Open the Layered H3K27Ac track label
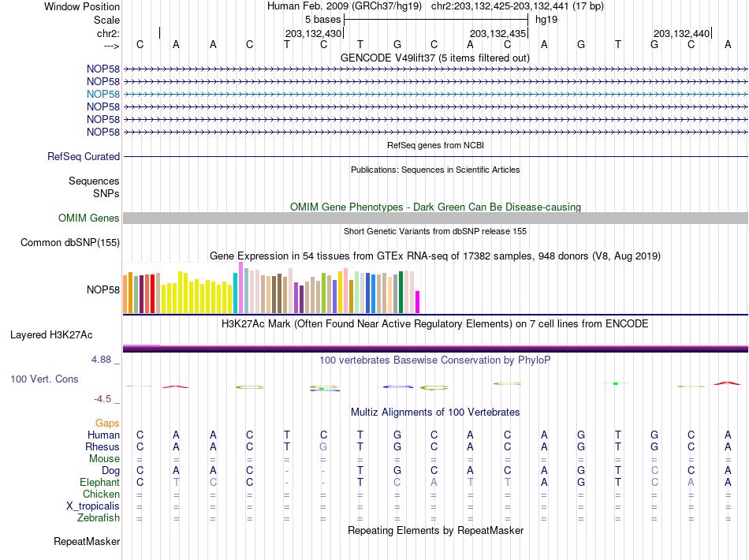Screen dimensions: 749x560 point(51,334)
